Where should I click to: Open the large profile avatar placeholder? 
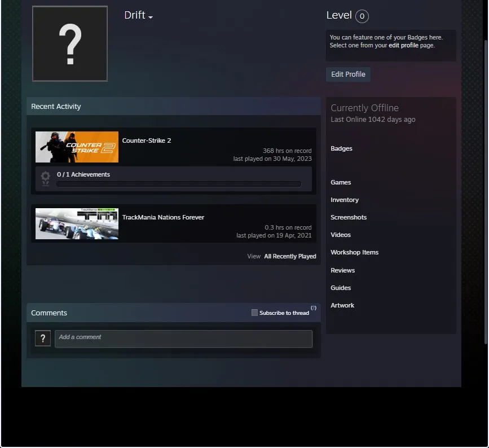[70, 43]
